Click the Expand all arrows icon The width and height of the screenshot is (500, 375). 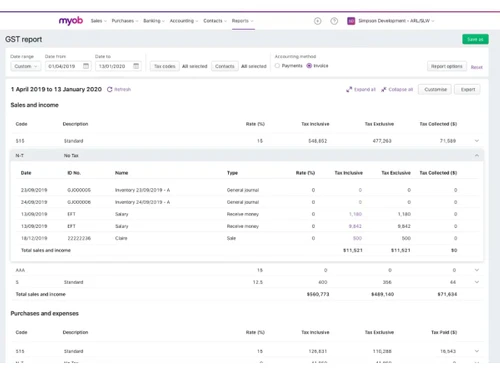coord(349,89)
